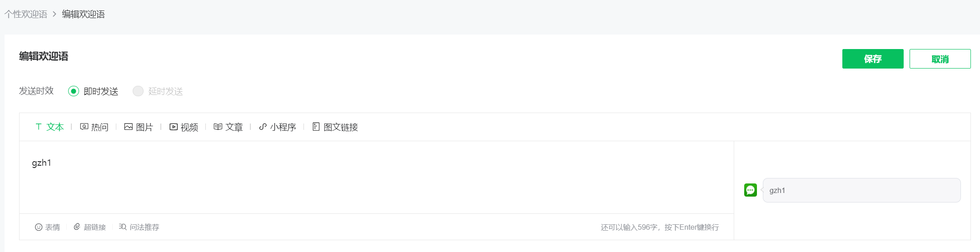This screenshot has height=252, width=980.
Task: Click the 超链接 hyperlink icon
Action: pos(77,227)
